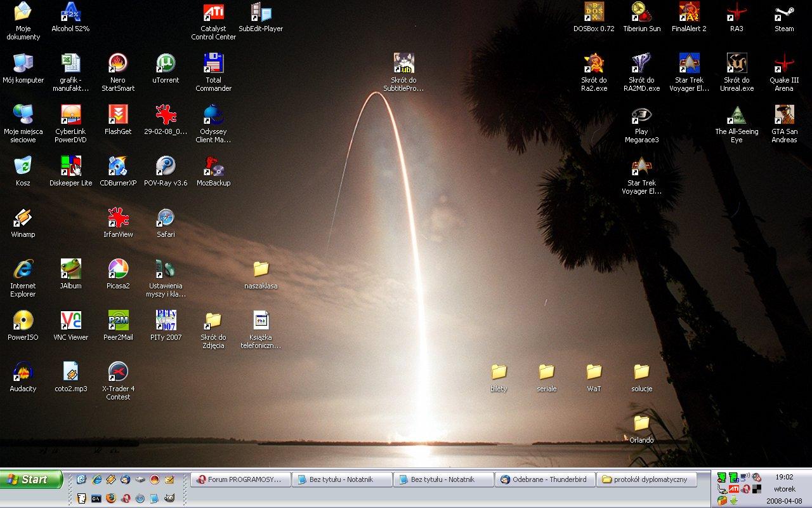Open the Moje dokumenty desktop icon
The width and height of the screenshot is (812, 508).
point(23,20)
